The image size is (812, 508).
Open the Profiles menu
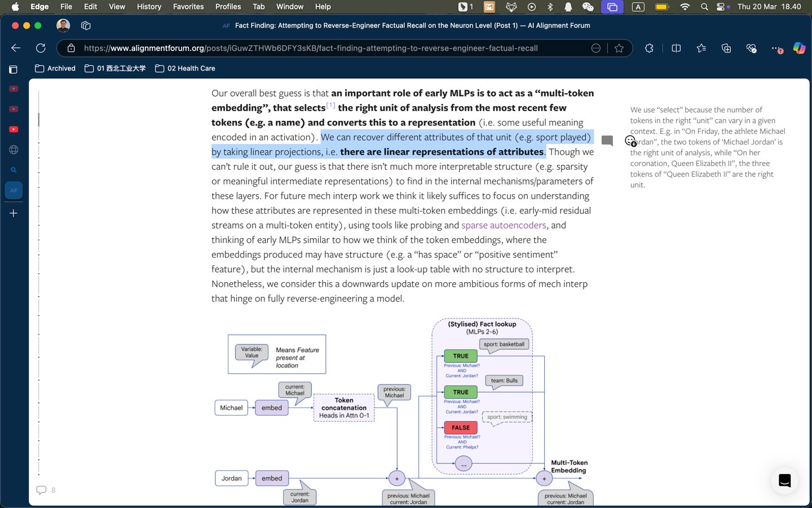(228, 7)
